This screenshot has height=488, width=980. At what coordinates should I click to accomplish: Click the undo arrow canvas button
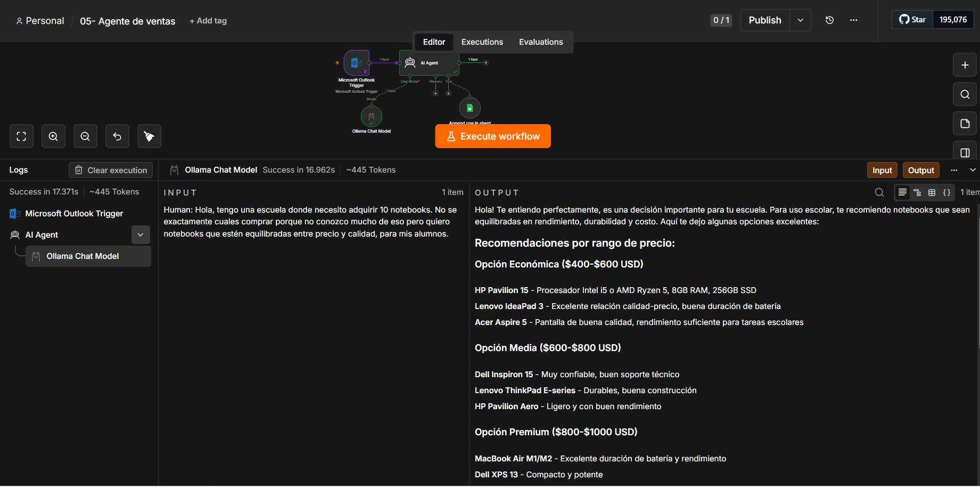(x=117, y=136)
